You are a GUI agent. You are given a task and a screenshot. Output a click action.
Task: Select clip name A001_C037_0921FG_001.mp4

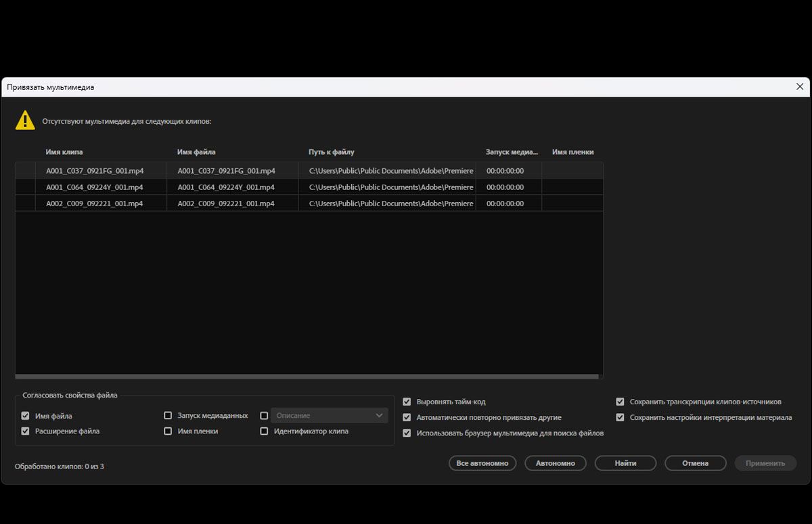[95, 170]
